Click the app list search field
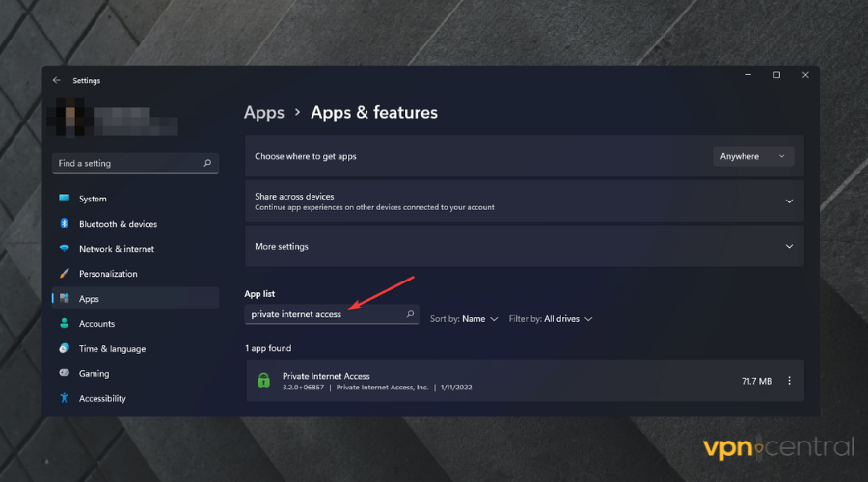The height and width of the screenshot is (482, 868). 323,314
